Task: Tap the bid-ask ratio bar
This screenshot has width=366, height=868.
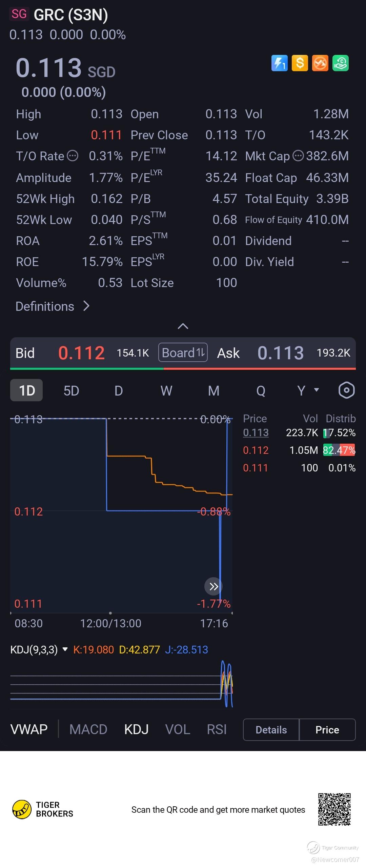Action: [x=183, y=369]
